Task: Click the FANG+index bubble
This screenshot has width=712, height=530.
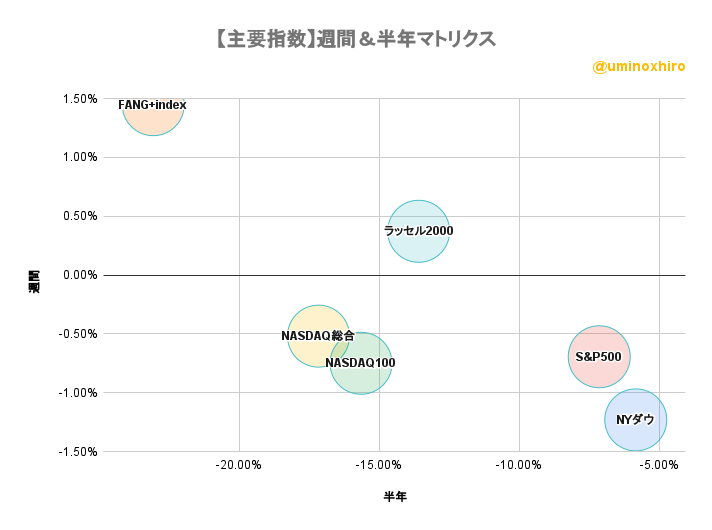Action: pyautogui.click(x=153, y=117)
